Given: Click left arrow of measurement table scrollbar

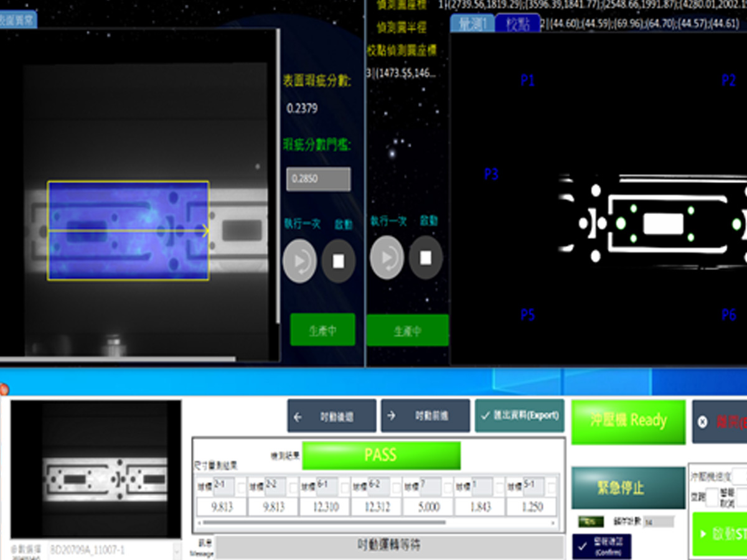Looking at the screenshot, I should point(199,523).
